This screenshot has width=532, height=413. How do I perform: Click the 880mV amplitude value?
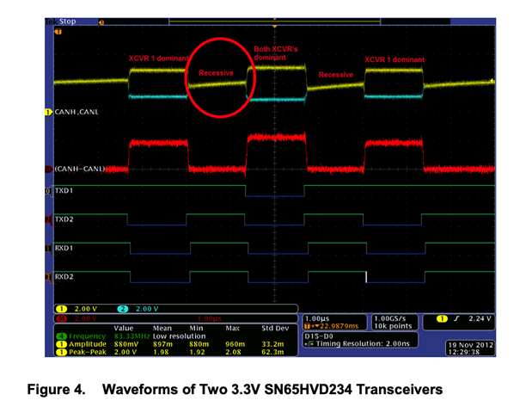click(x=126, y=344)
